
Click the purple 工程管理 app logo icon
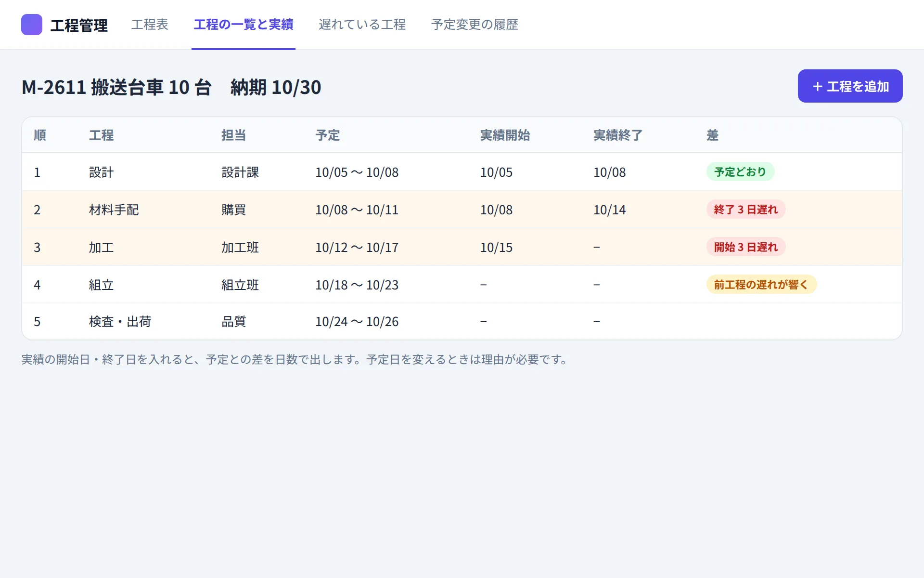32,25
